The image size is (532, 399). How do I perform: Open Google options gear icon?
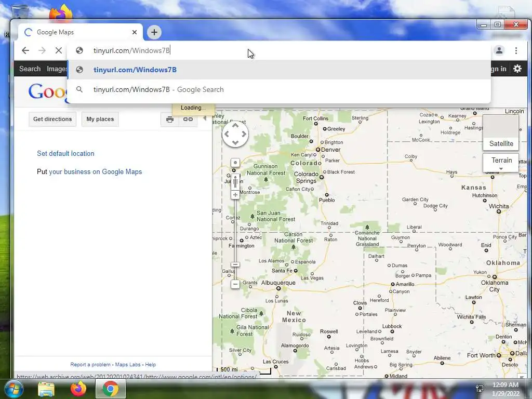517,69
